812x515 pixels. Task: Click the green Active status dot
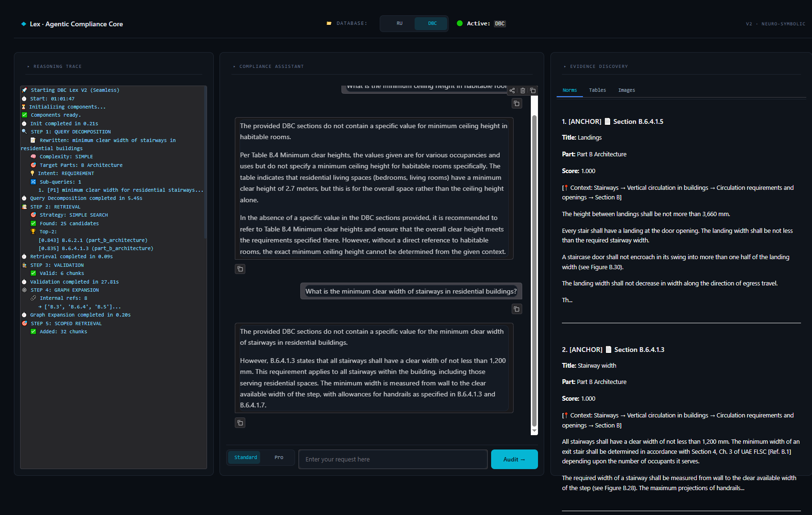pos(460,23)
